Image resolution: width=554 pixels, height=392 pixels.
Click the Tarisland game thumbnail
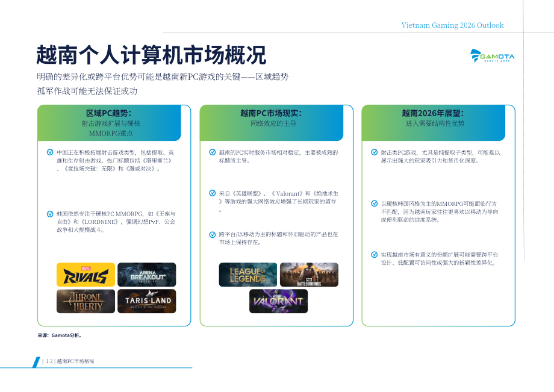(x=146, y=301)
